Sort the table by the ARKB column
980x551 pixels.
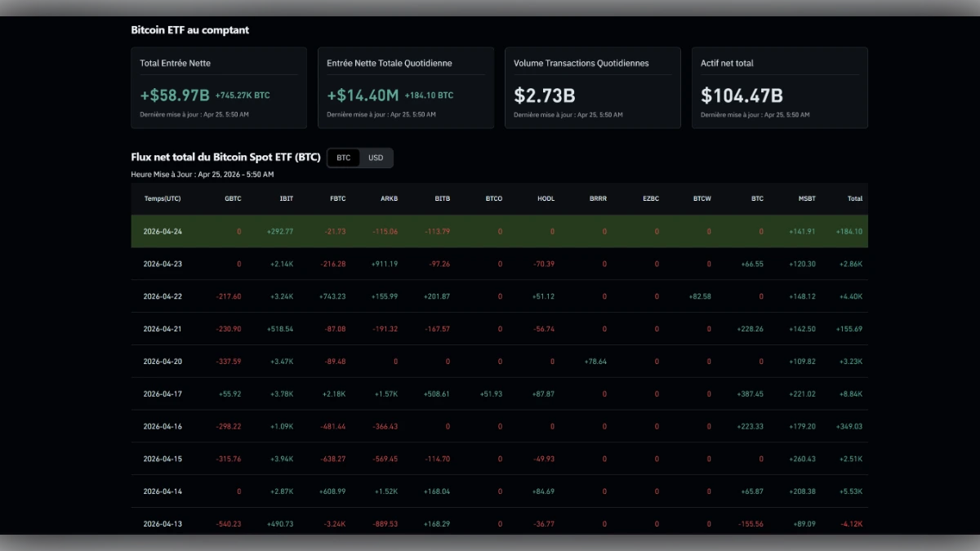click(390, 198)
